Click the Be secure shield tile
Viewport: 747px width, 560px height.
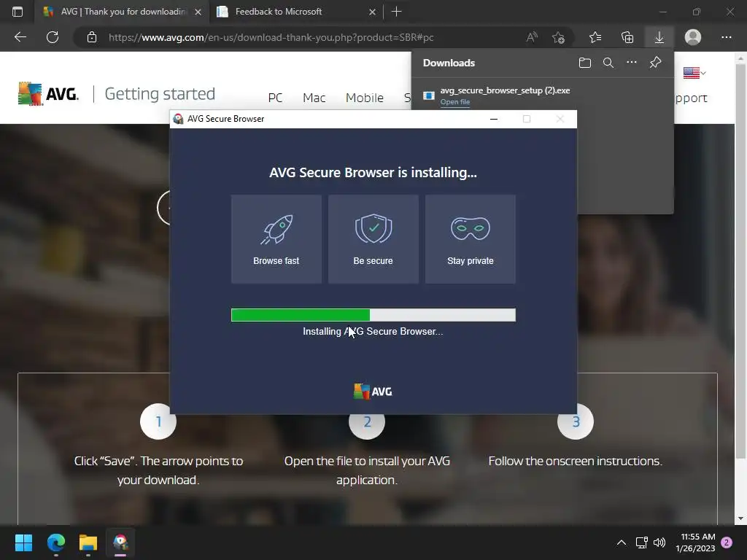373,239
